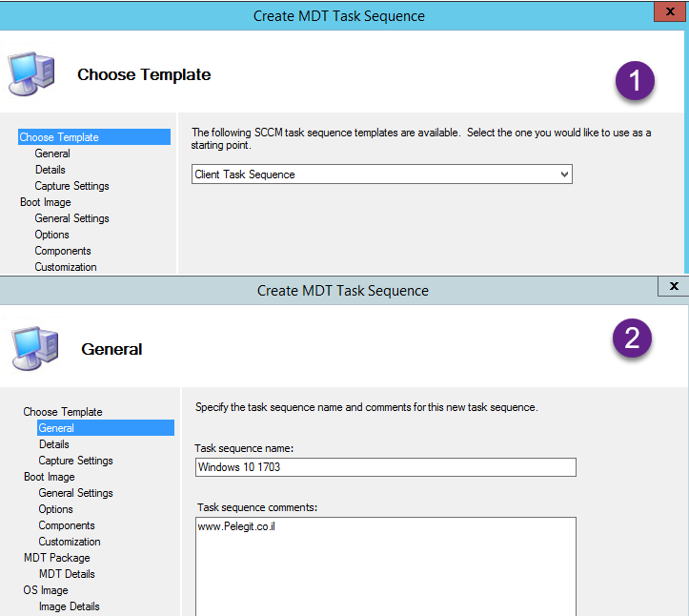Select Choose Template step in top wizard
This screenshot has width=689, height=616.
pos(94,137)
